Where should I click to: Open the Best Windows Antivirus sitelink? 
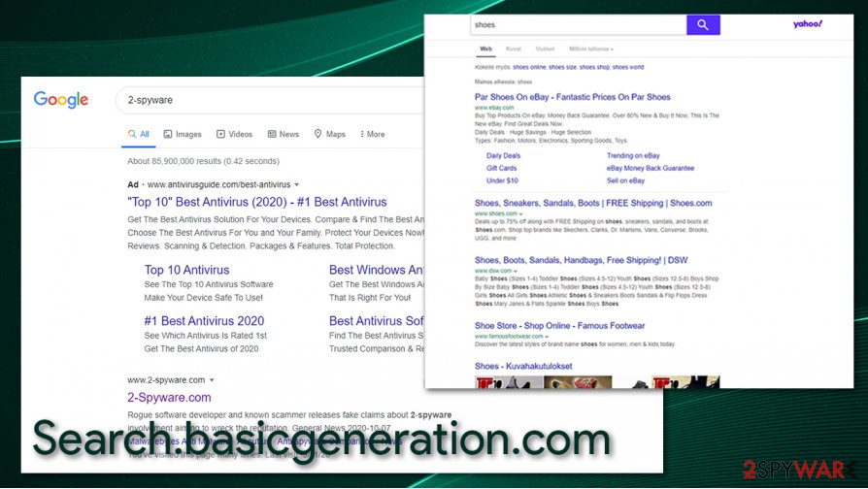click(377, 270)
